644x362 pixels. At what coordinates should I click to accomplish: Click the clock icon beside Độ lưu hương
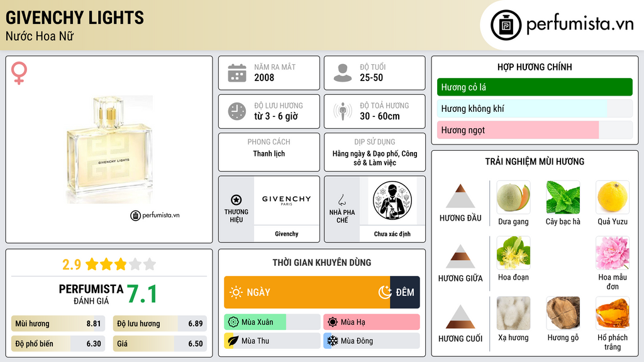(237, 111)
